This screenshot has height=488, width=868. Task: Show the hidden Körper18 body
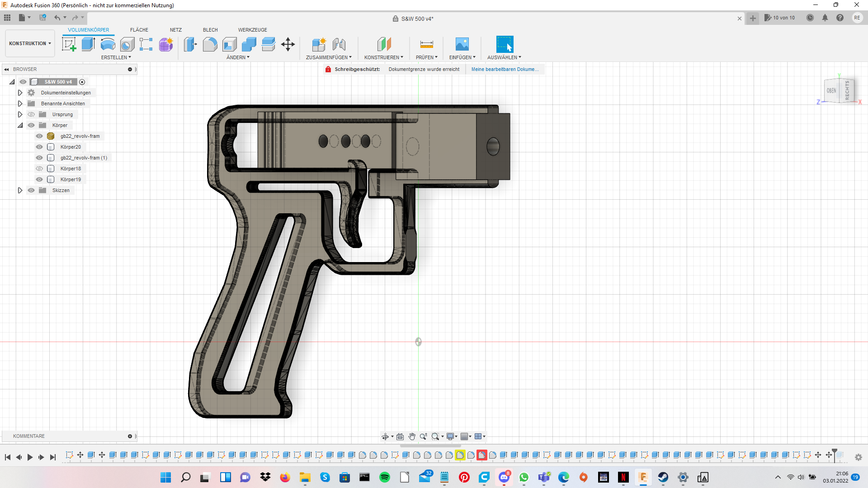39,168
